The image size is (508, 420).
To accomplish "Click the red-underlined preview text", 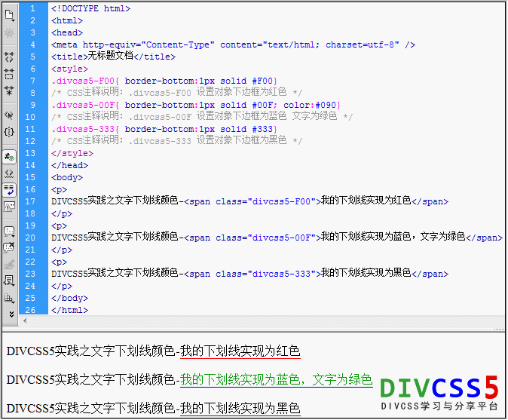I will tap(240, 351).
